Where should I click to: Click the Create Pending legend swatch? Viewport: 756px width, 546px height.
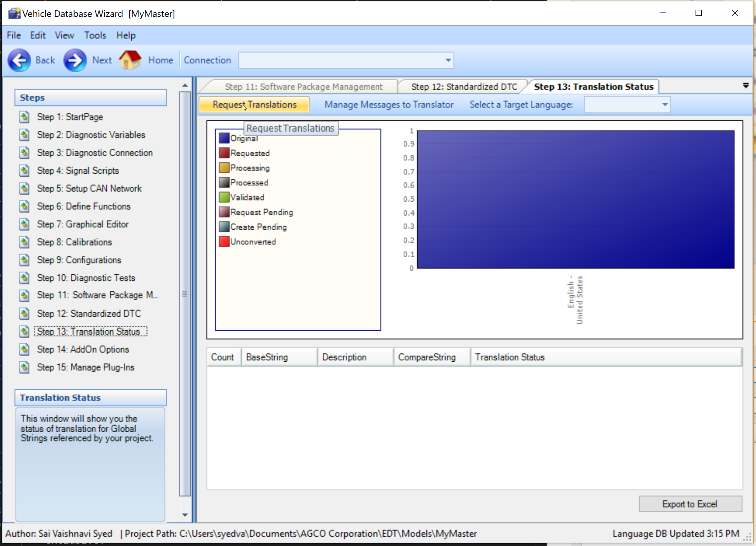224,227
